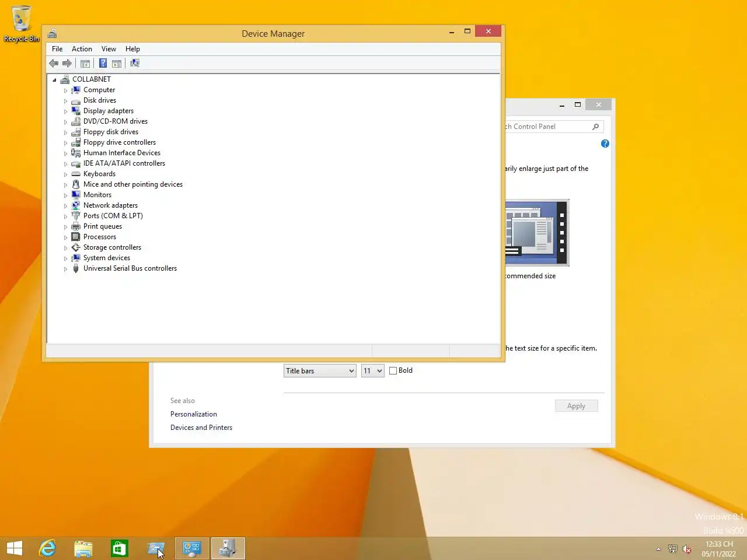This screenshot has width=747, height=560.
Task: Select the Processors tree label
Action: coord(100,237)
